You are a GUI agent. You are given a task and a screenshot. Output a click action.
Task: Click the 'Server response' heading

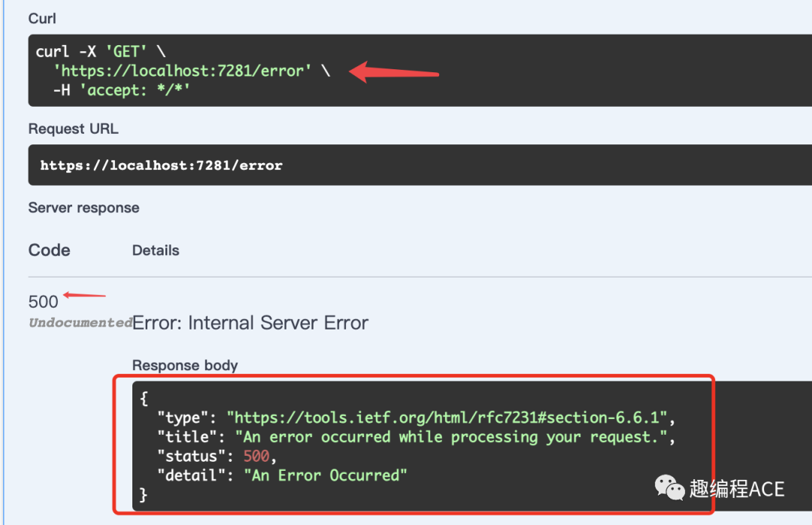click(83, 208)
